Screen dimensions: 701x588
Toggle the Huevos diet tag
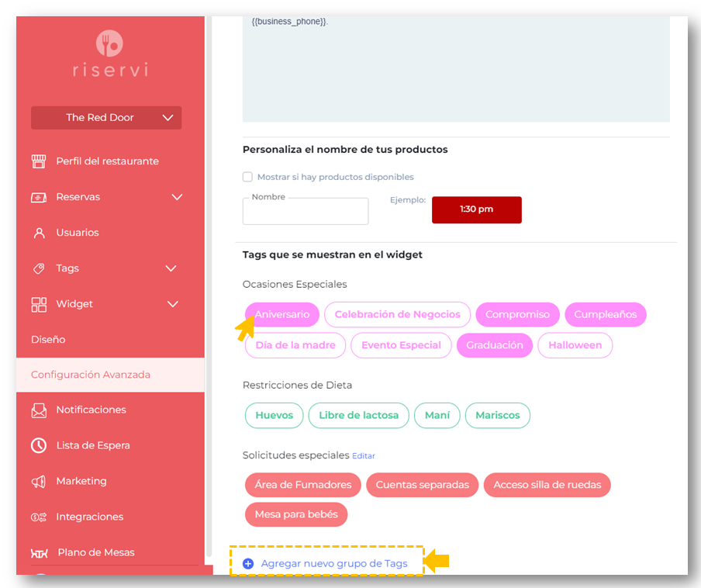tap(274, 415)
